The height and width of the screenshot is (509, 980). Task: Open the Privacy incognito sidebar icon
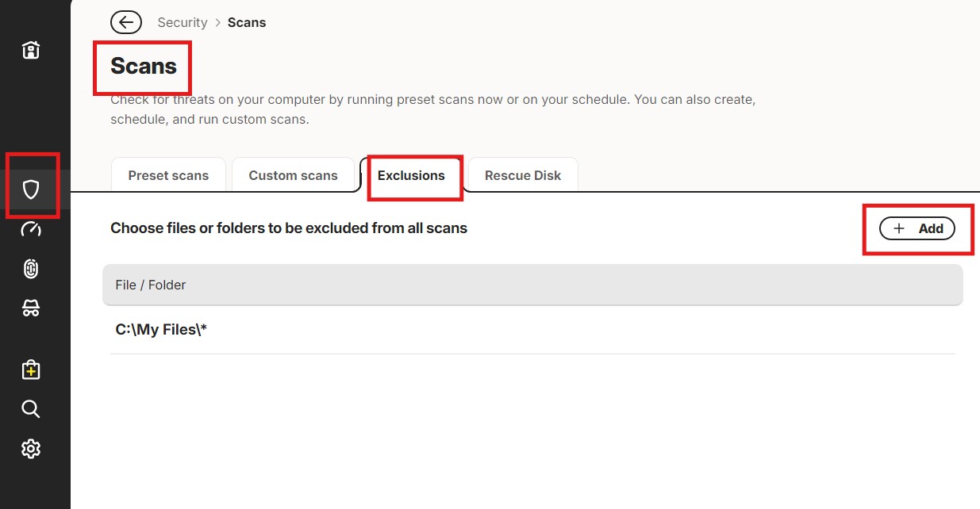[31, 308]
